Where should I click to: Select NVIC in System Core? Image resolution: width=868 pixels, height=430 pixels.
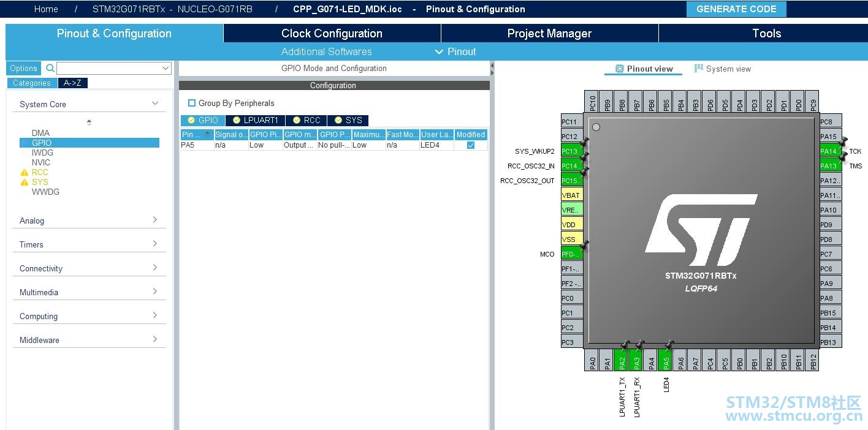coord(41,162)
